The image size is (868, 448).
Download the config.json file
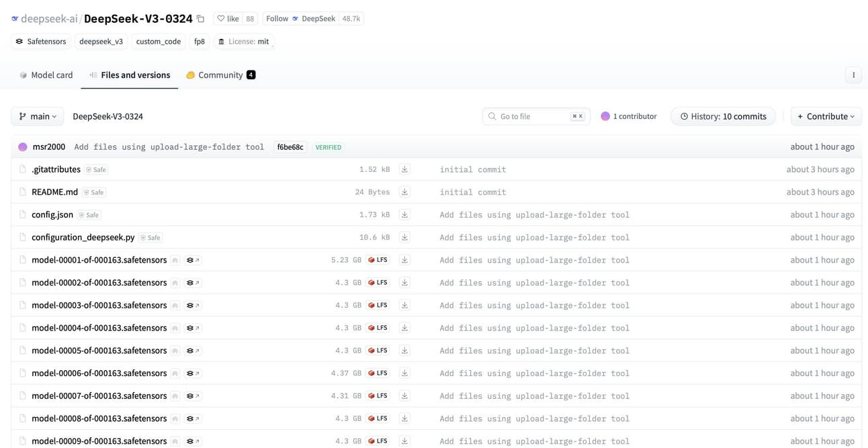tap(404, 215)
